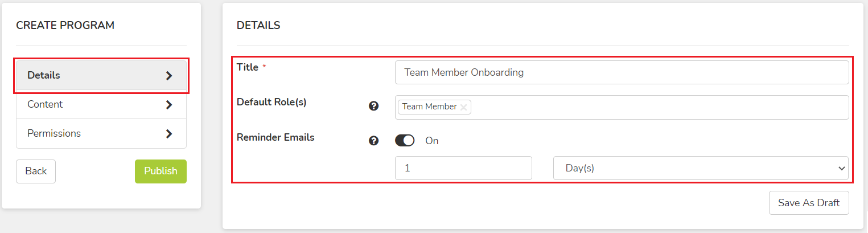Click help icon beside Reminder Emails
This screenshot has width=868, height=233.
click(373, 141)
